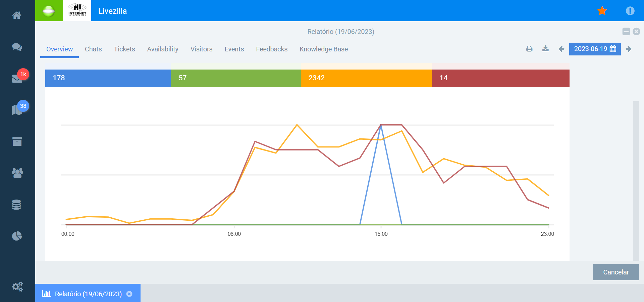
Task: Switch to the Tickets tab
Action: (124, 49)
